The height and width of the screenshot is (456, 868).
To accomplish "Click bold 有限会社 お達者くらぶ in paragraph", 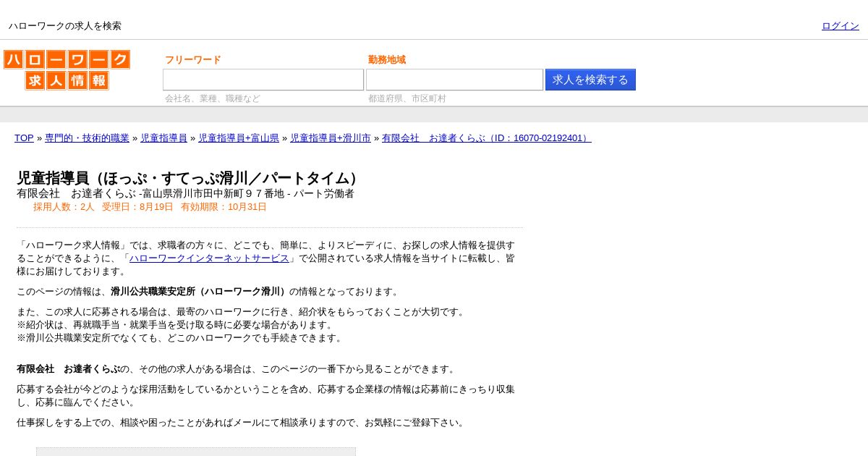I will [68, 369].
